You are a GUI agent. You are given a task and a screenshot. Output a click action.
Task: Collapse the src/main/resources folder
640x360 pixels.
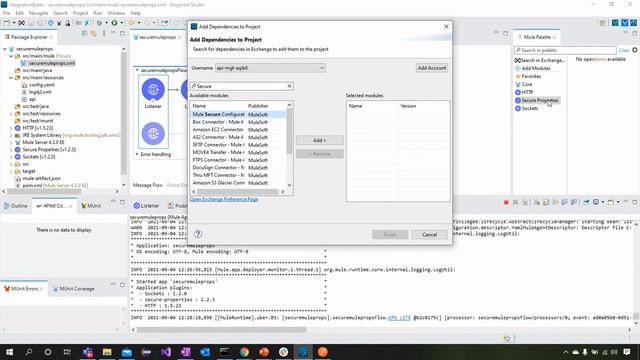click(11, 78)
